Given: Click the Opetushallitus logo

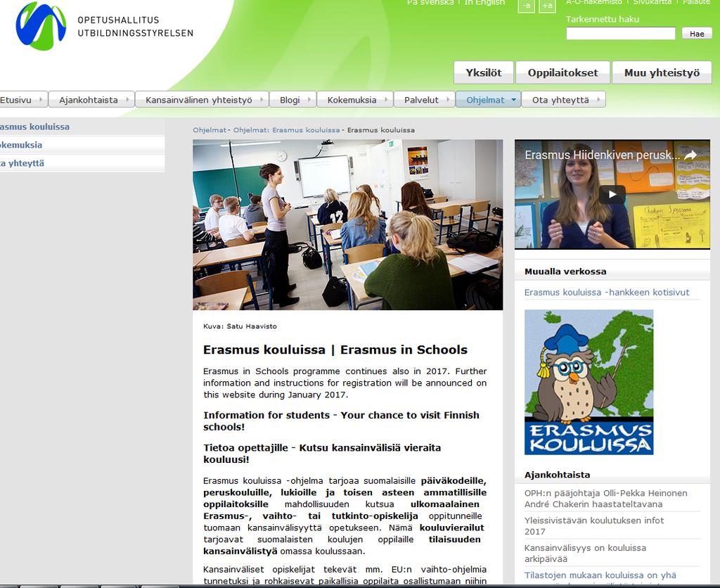Looking at the screenshot, I should 105,26.
